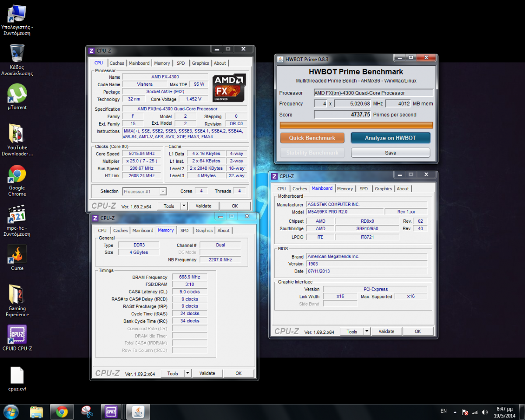This screenshot has height=420, width=525.
Task: Click the CPU-Z taskbar button
Action: [111, 412]
